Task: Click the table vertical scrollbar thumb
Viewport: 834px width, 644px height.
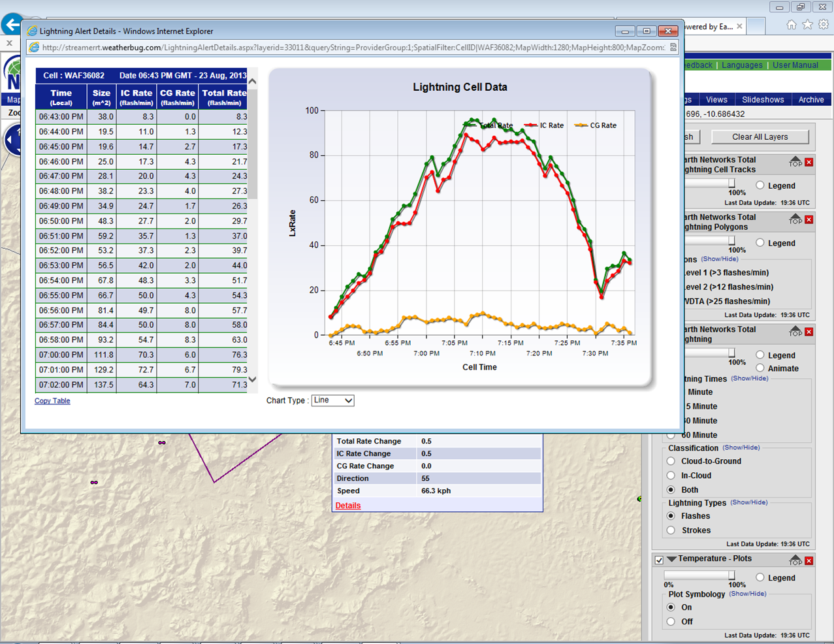Action: (x=253, y=144)
